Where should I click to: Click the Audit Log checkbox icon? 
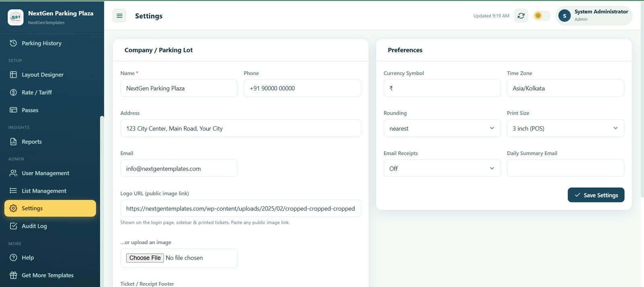click(13, 226)
